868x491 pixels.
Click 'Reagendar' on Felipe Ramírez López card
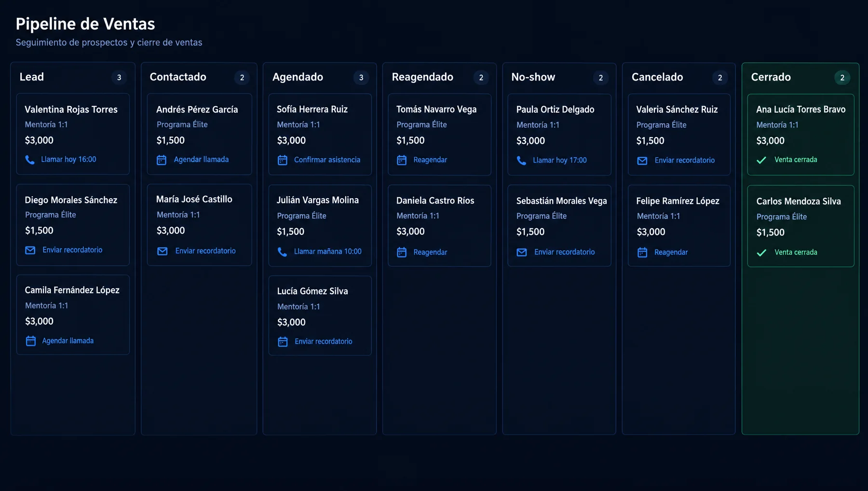coord(671,252)
